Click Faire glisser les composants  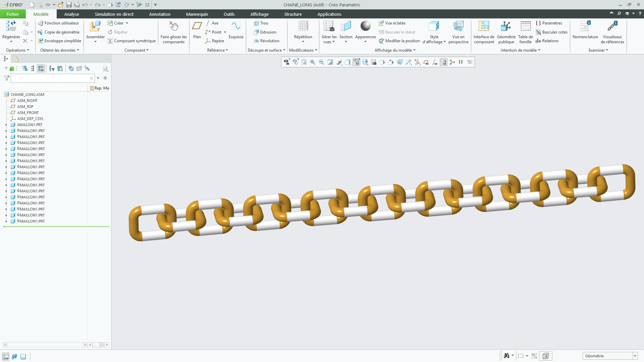click(x=173, y=33)
